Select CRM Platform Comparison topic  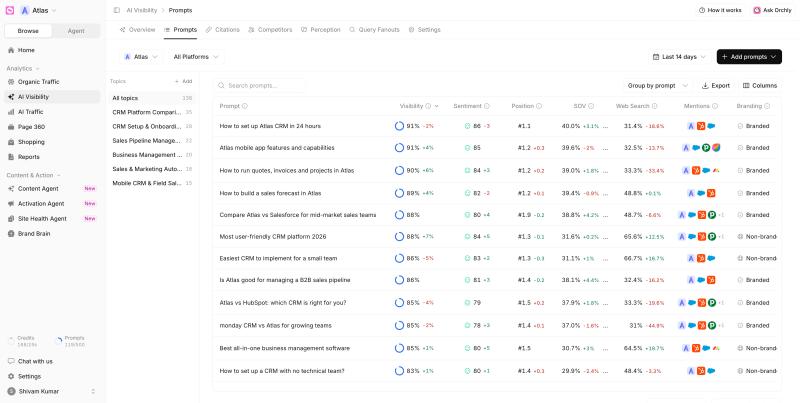(152, 112)
